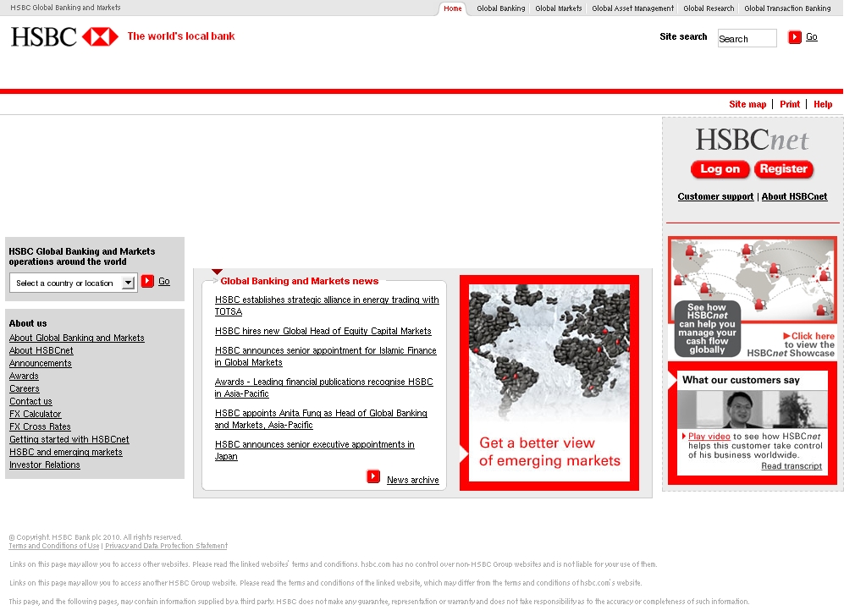Click Go link beside country selector
This screenshot has height=616, width=844.
point(164,281)
